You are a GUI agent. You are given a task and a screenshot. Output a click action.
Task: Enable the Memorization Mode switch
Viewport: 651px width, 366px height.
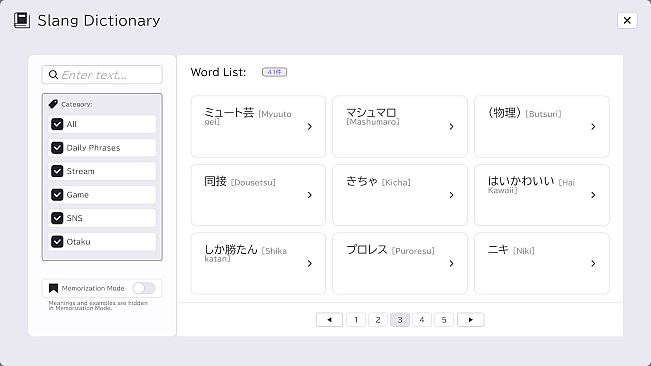pyautogui.click(x=144, y=288)
